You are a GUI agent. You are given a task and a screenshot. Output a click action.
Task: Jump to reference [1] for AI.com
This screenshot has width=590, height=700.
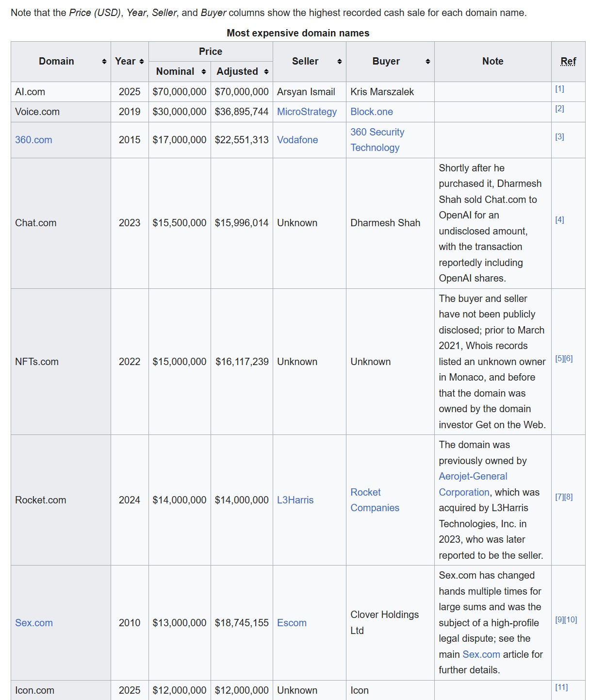point(559,89)
